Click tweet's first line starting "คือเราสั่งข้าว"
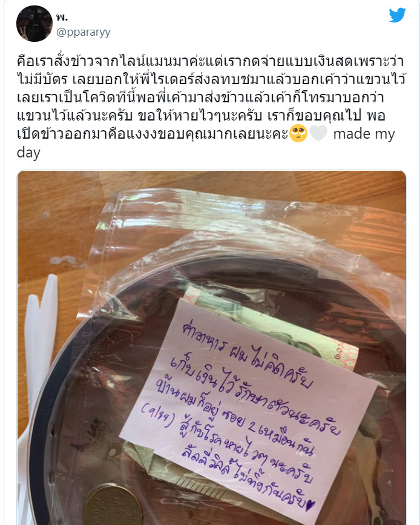This screenshot has width=420, height=525. [211, 61]
